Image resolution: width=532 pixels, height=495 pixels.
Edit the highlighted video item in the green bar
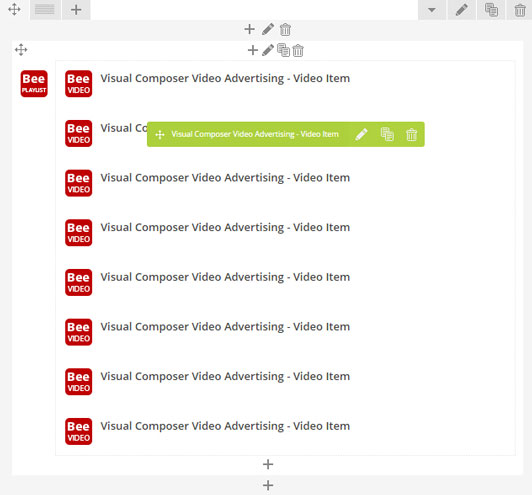[x=361, y=134]
